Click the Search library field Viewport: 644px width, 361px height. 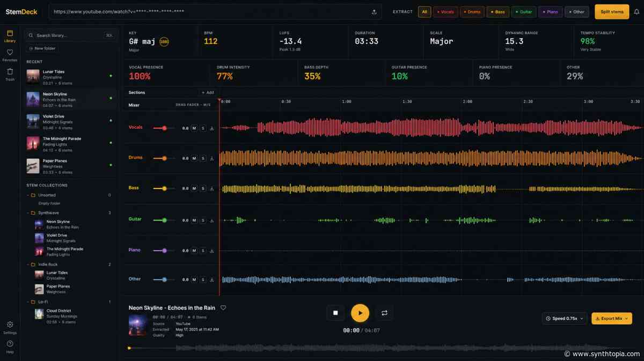pos(71,35)
